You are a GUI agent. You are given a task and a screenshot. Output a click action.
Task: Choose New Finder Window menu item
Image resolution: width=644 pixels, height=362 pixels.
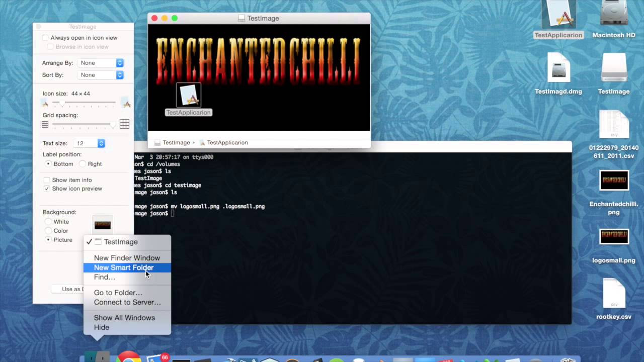tap(127, 258)
